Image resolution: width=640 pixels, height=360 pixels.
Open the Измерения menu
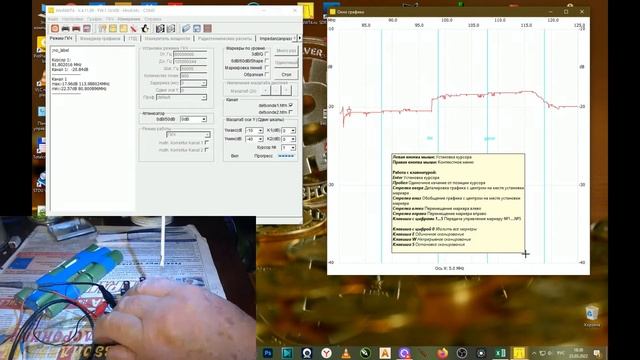click(x=129, y=19)
